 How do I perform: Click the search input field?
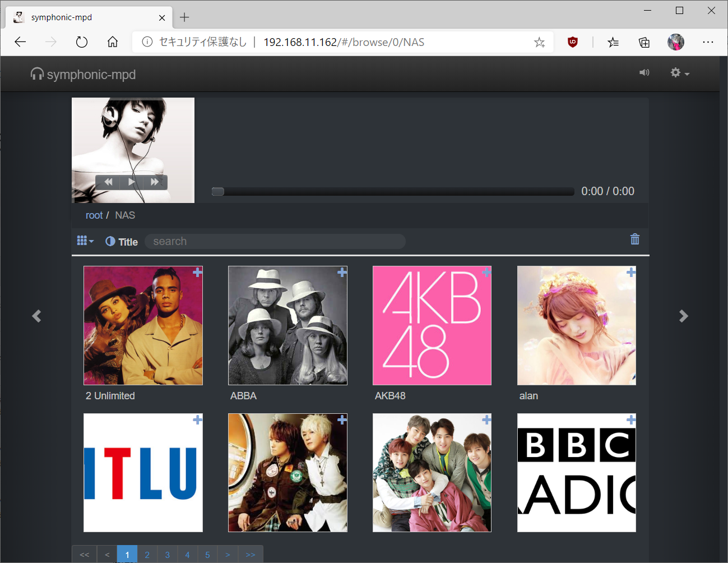point(275,241)
